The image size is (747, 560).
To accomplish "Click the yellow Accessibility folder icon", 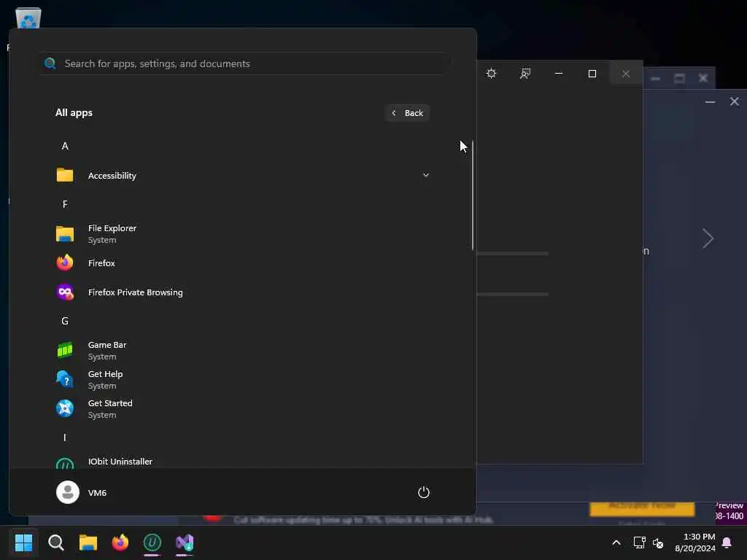I will [x=65, y=175].
